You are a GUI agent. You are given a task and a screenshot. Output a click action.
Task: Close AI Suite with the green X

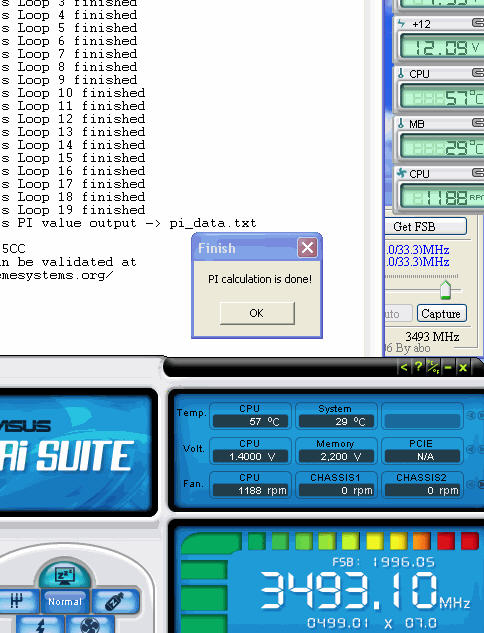click(x=463, y=367)
